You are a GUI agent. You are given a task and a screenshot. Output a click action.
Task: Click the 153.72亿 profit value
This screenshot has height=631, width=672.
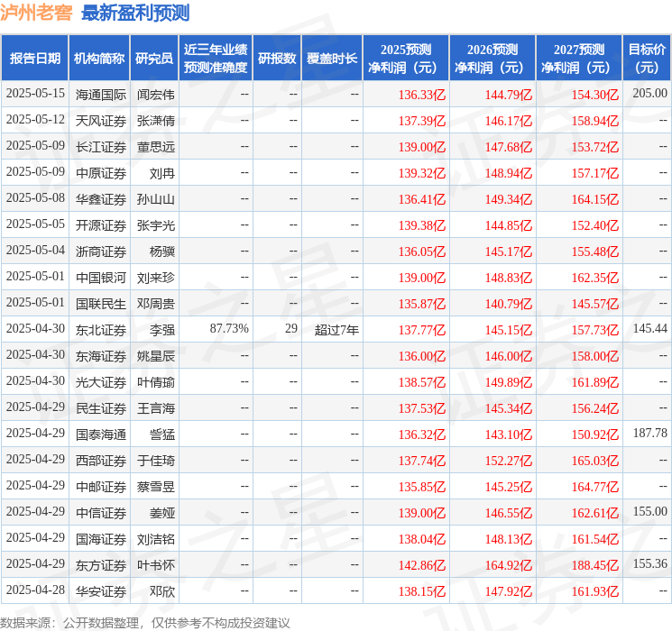point(594,147)
